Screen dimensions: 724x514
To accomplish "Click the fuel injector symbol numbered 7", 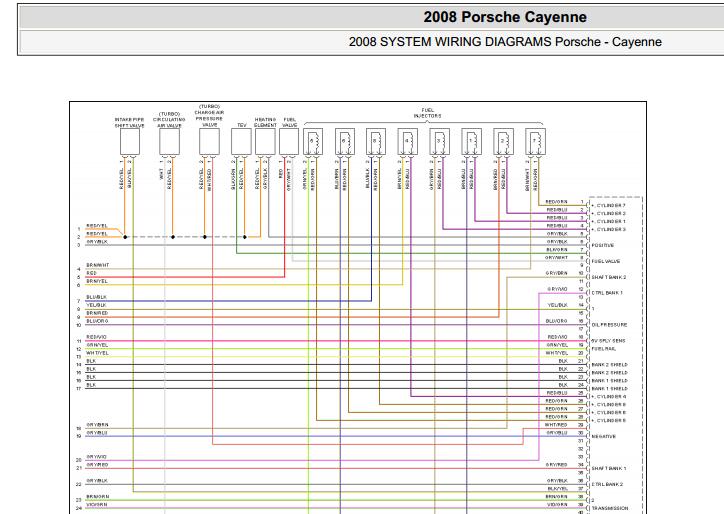I will click(x=535, y=142).
